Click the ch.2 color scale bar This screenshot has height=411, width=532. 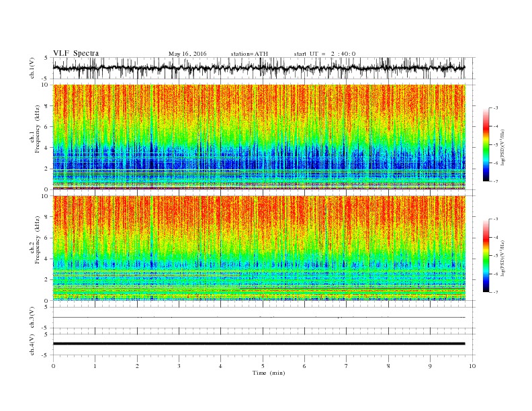pyautogui.click(x=486, y=255)
